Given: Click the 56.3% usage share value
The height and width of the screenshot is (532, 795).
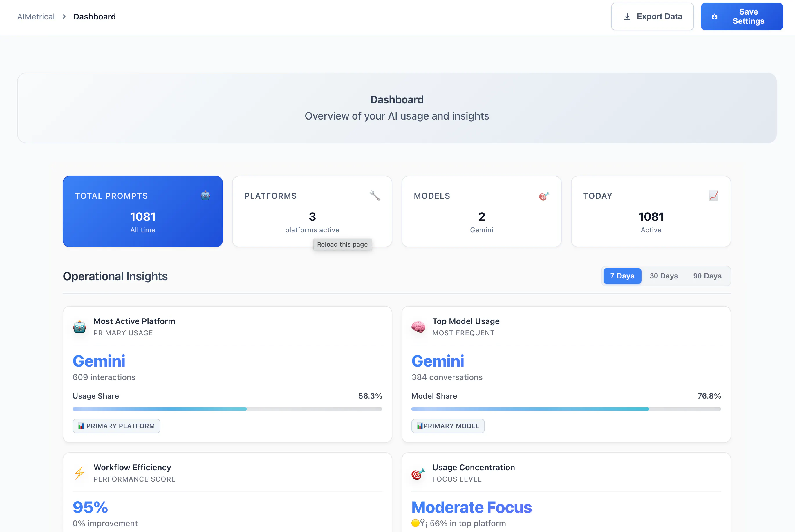Looking at the screenshot, I should point(370,396).
